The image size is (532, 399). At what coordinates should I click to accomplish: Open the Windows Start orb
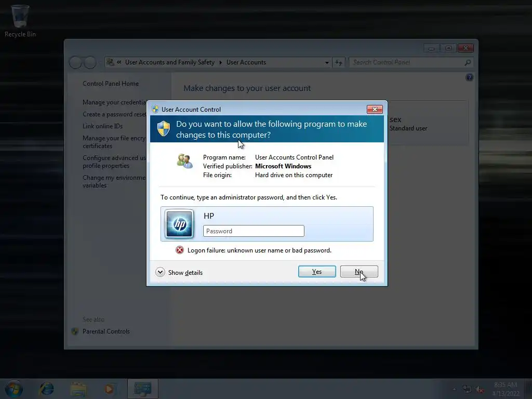click(x=14, y=389)
